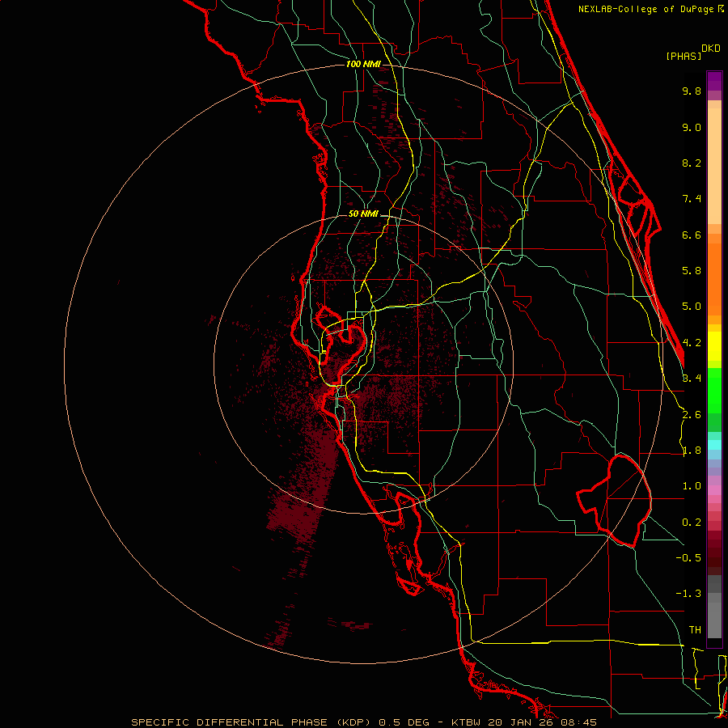Select the 4.2 scale value

[692, 343]
